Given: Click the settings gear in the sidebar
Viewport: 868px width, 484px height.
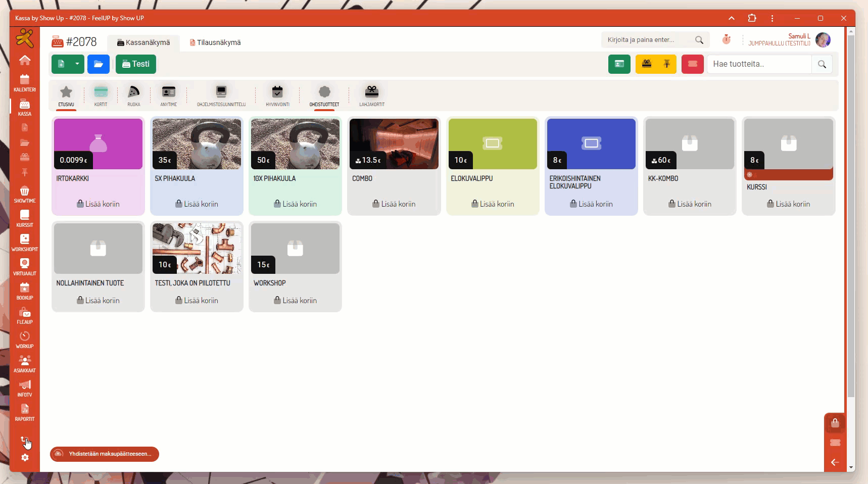Looking at the screenshot, I should pos(25,458).
